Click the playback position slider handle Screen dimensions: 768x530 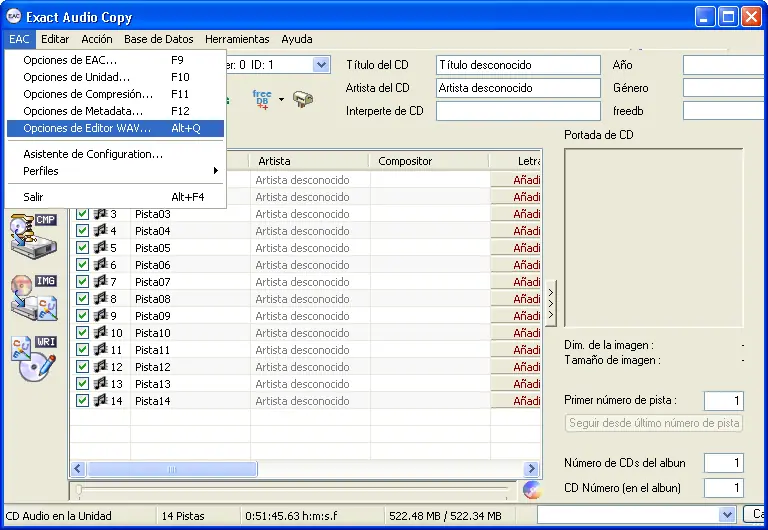pyautogui.click(x=78, y=489)
